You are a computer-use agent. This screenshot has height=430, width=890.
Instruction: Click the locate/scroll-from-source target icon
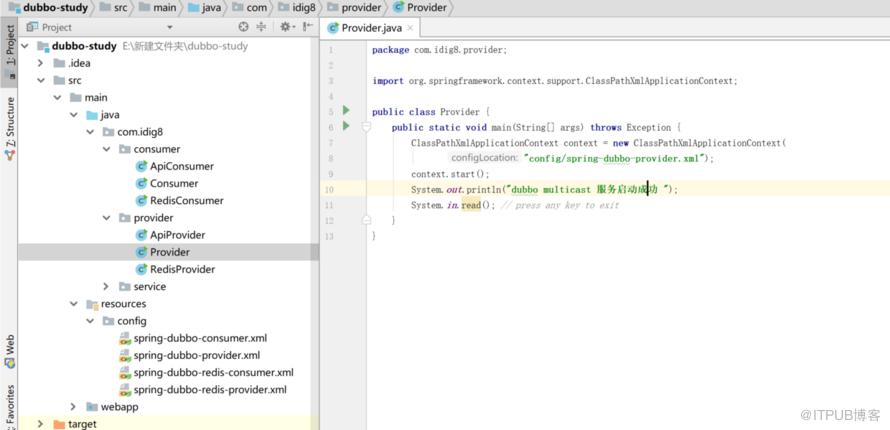pyautogui.click(x=244, y=27)
